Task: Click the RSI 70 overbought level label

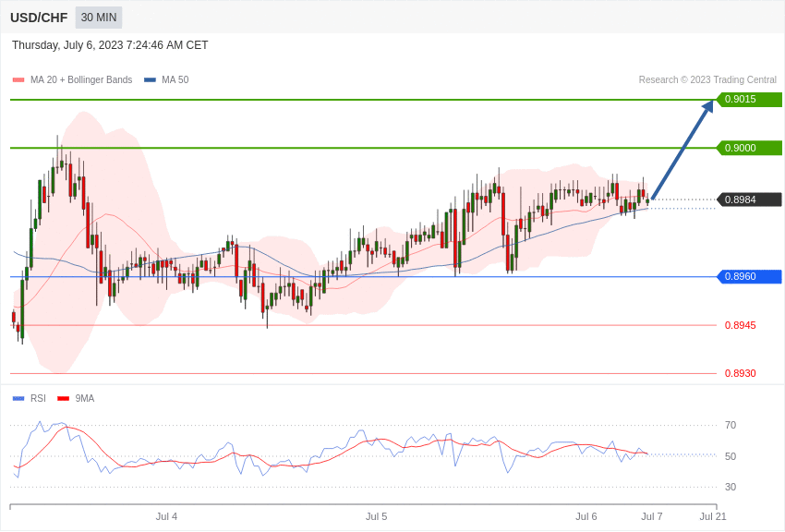Action: pyautogui.click(x=731, y=426)
